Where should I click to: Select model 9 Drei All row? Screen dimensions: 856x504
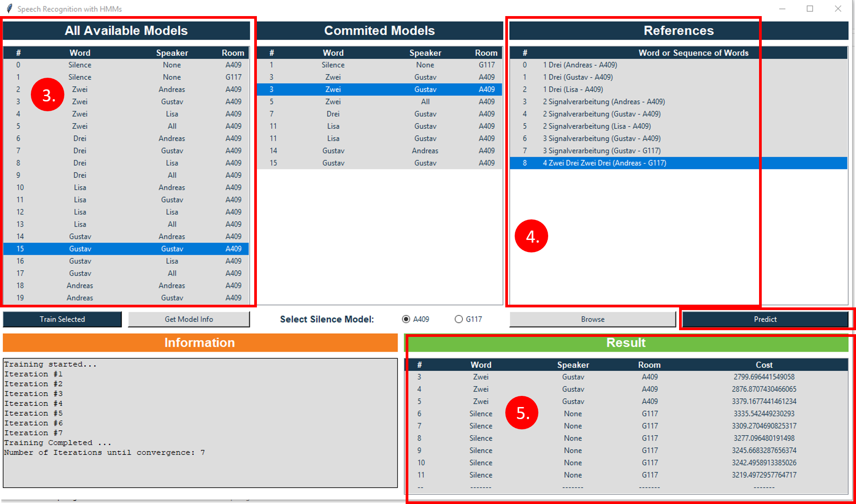(x=126, y=175)
